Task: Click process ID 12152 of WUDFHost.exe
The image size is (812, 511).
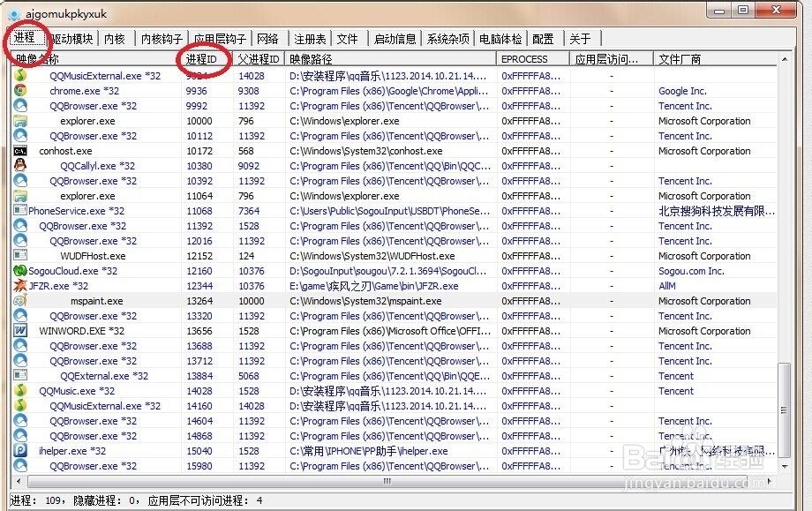Action: 199,256
